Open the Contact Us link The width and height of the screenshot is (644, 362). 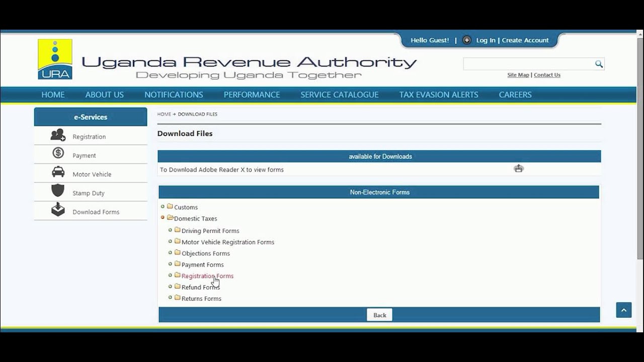pos(547,75)
